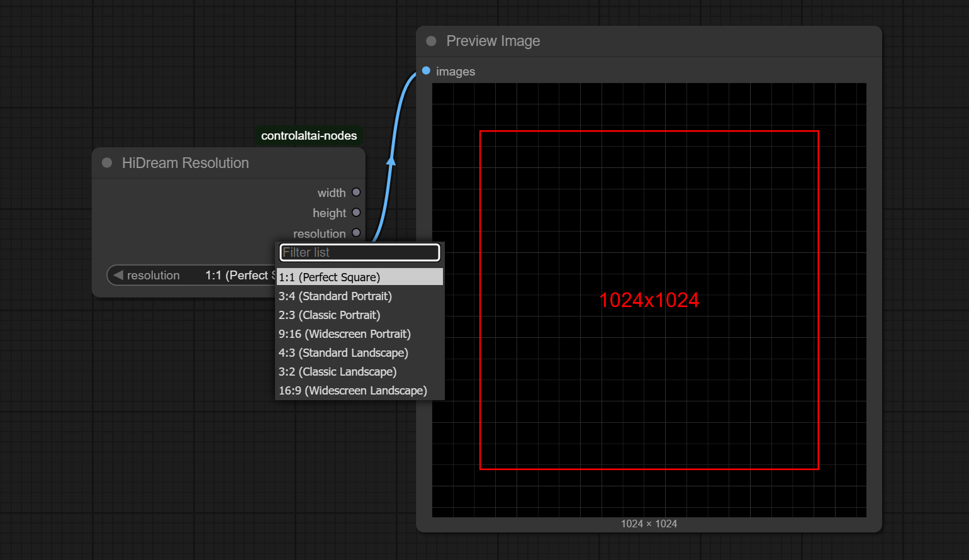The height and width of the screenshot is (560, 969).
Task: Choose 9:16 (Widescreen Portrait) option
Action: pos(360,333)
